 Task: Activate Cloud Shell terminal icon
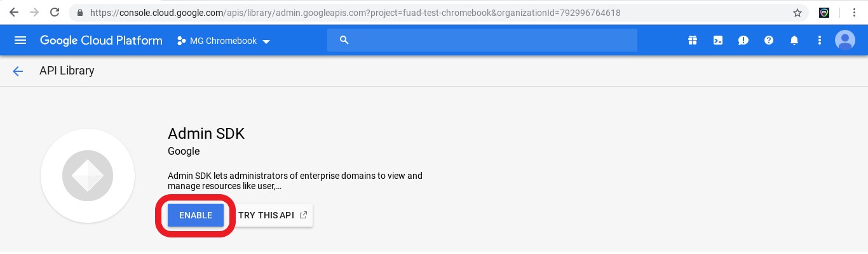717,40
